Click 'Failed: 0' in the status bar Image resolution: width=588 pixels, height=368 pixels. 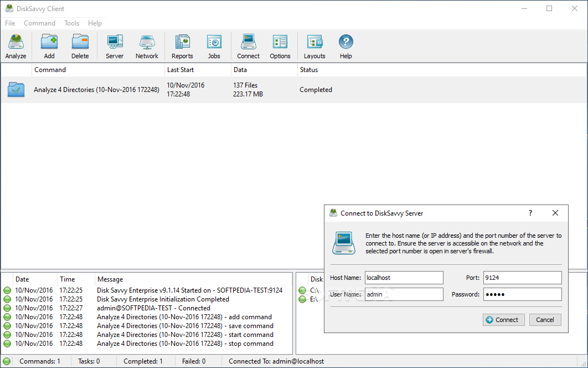pos(193,361)
